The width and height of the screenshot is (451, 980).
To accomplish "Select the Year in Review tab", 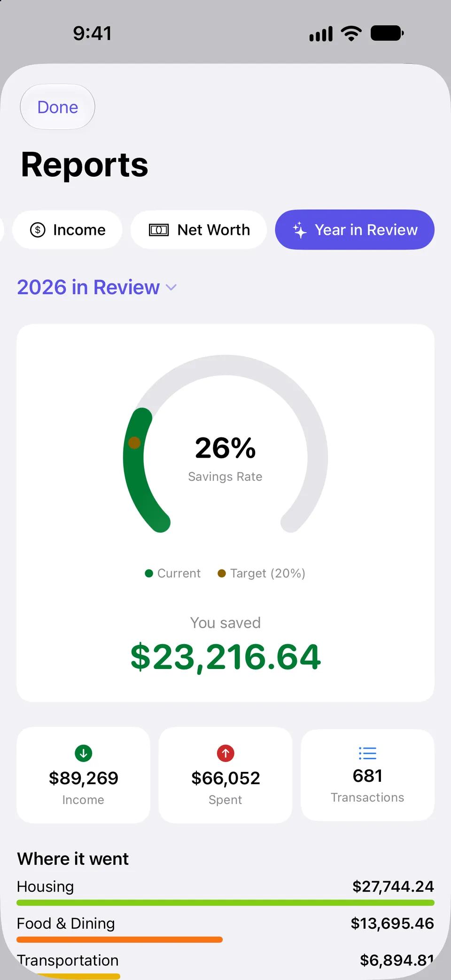I will 355,230.
